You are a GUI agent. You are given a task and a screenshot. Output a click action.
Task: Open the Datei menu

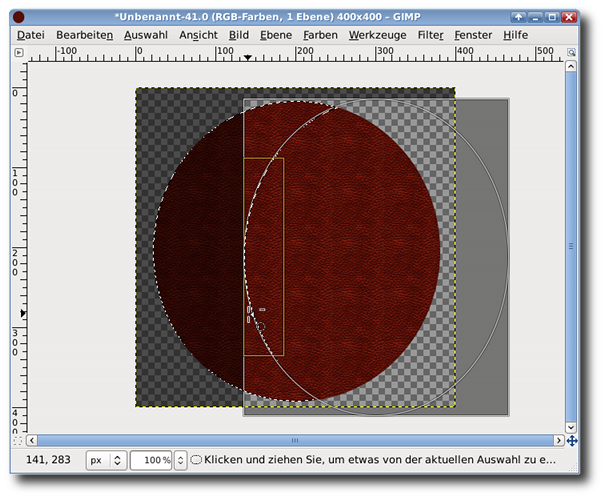31,35
